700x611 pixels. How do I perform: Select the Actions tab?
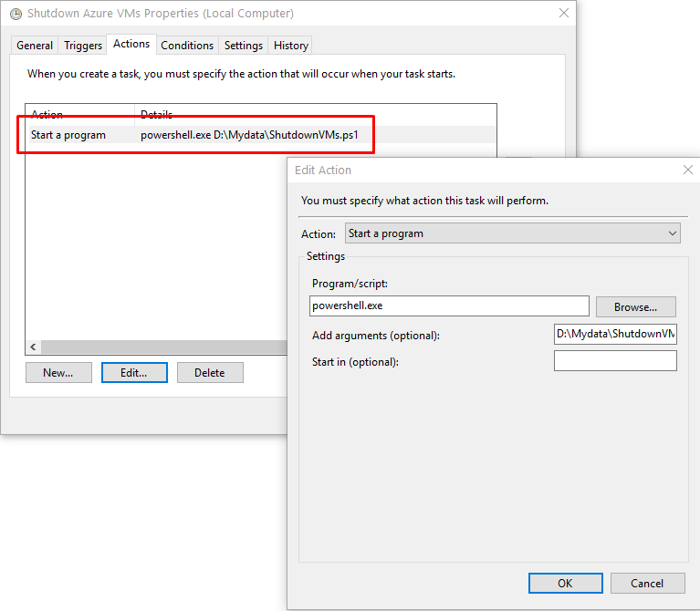(x=131, y=44)
